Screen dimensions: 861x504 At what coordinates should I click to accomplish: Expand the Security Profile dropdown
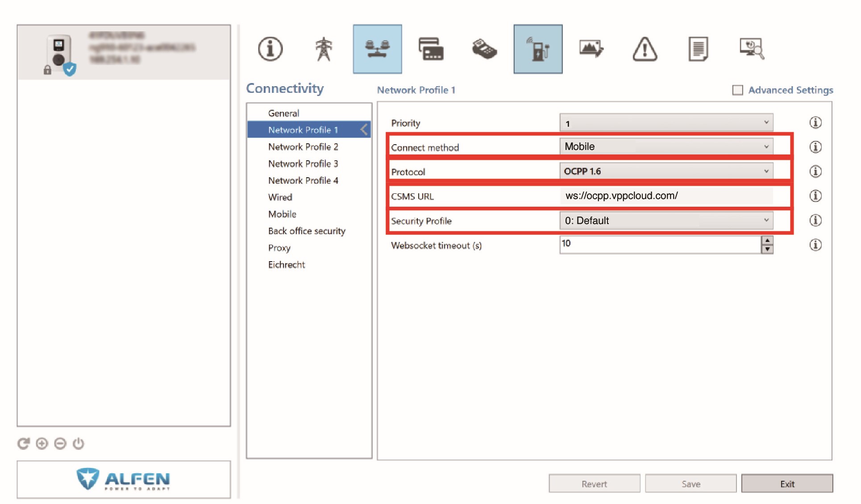[x=666, y=221]
